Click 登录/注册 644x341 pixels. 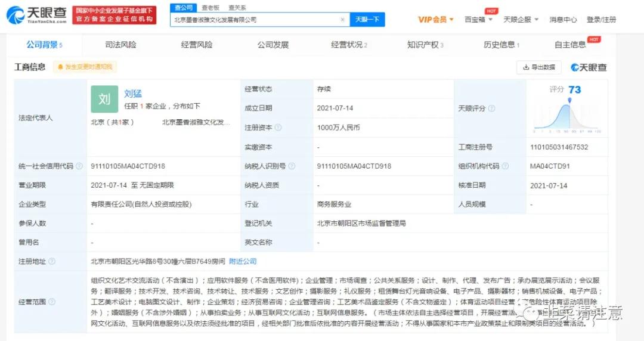tap(601, 19)
